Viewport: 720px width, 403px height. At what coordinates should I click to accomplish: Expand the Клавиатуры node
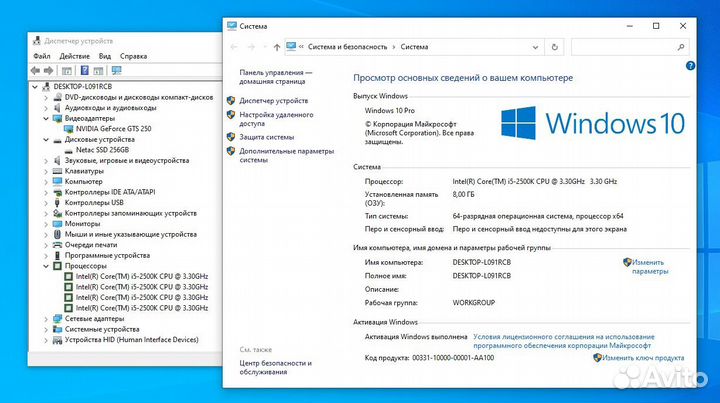(x=46, y=171)
